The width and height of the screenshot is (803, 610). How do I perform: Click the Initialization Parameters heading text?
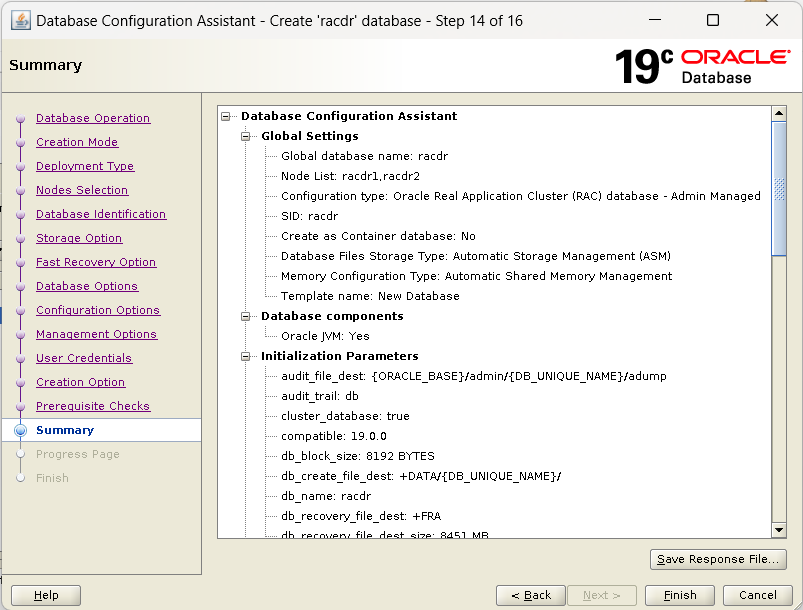[340, 356]
